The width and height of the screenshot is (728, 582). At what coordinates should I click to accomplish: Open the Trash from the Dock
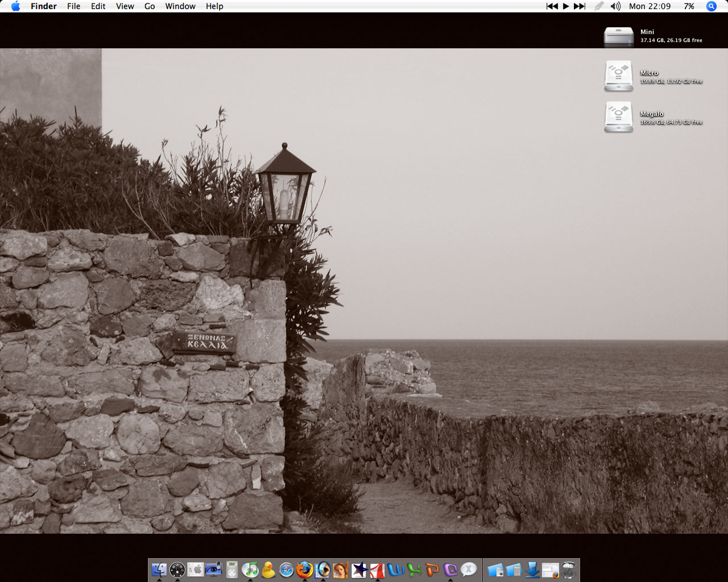(x=569, y=569)
